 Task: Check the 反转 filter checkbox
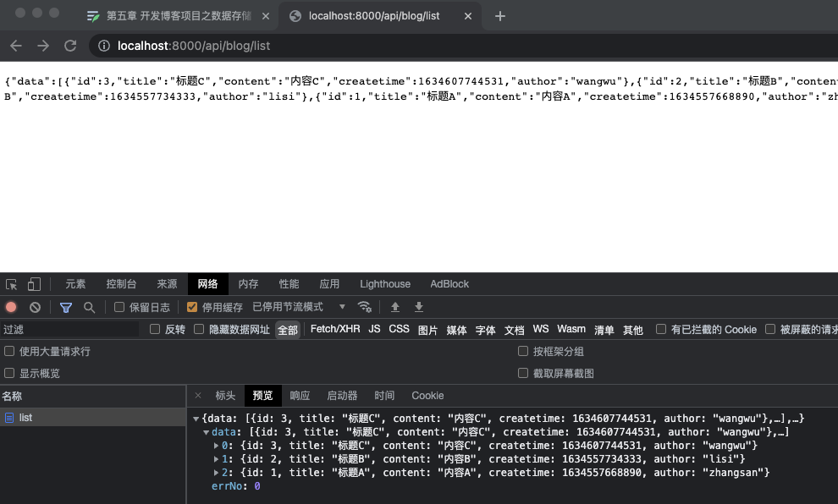[x=155, y=329]
